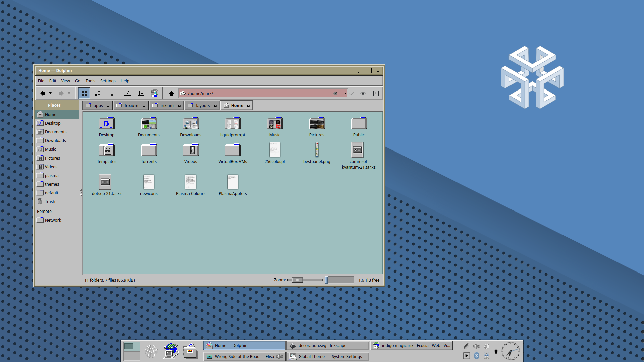Screen dimensions: 644x362
Task: Click the irixium tab dropdown arrow
Action: [179, 105]
